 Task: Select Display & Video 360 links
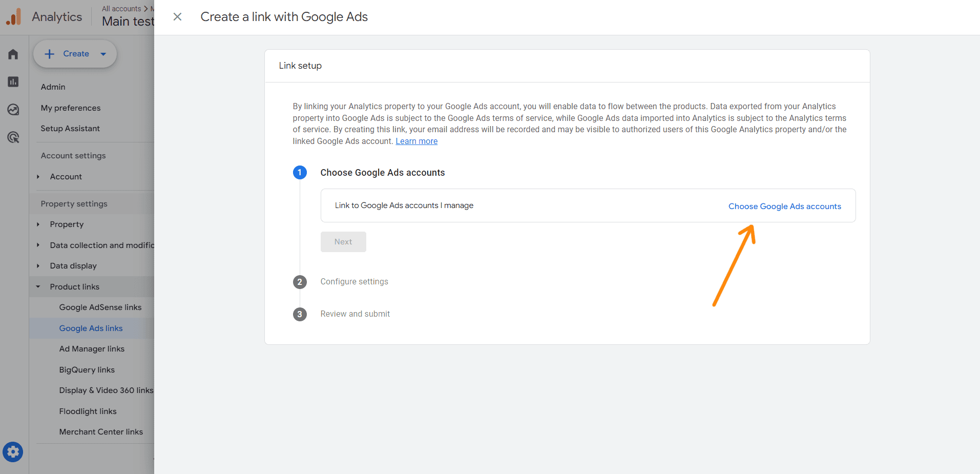pyautogui.click(x=106, y=390)
